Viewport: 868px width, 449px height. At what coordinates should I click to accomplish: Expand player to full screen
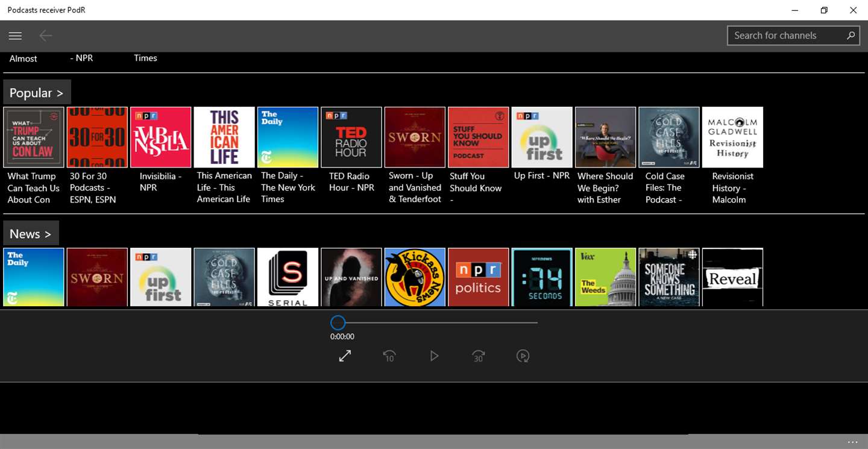(x=345, y=356)
